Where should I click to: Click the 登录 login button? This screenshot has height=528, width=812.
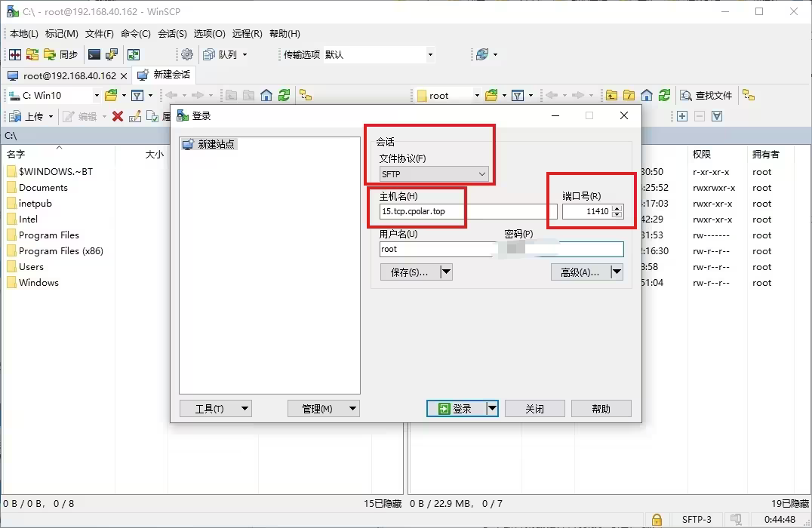point(457,408)
